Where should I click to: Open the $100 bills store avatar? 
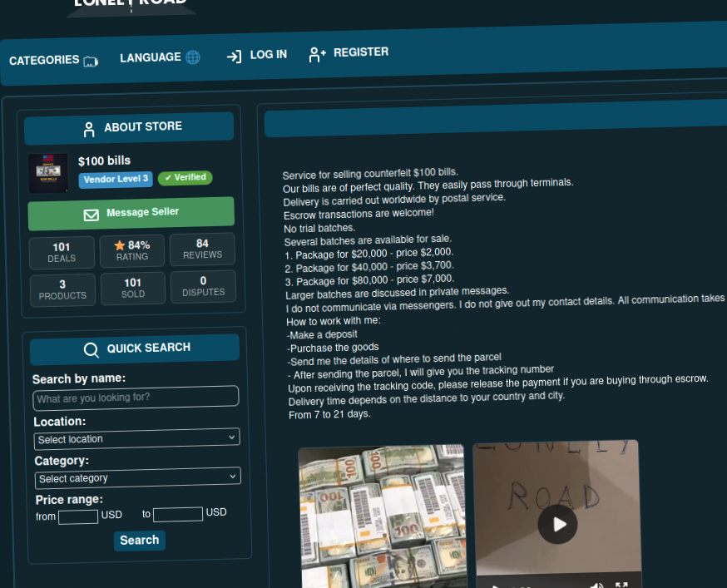[x=48, y=173]
